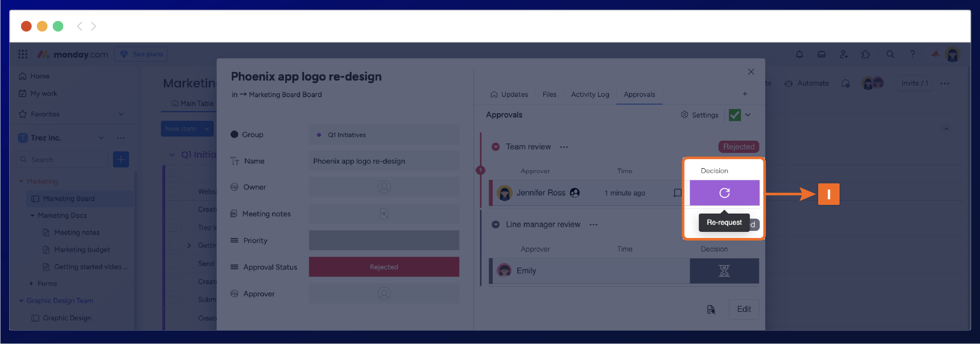
Task: Collapse the Team review step
Action: pyautogui.click(x=495, y=147)
